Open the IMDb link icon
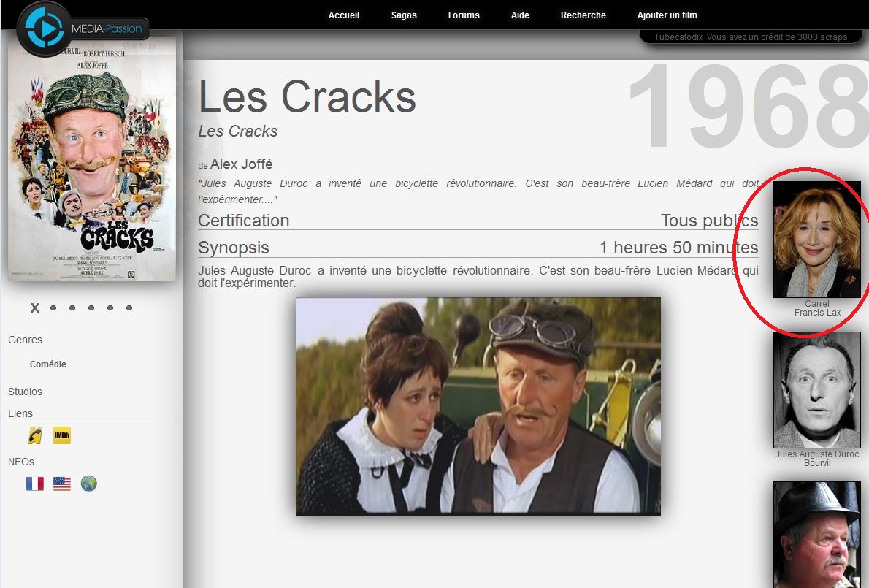Viewport: 869px width, 588px height. coord(62,435)
